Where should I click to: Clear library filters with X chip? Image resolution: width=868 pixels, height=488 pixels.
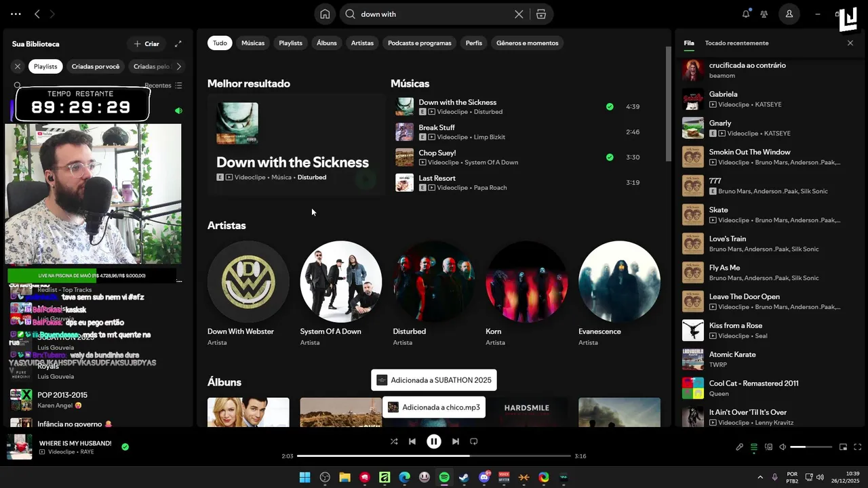pos(18,66)
